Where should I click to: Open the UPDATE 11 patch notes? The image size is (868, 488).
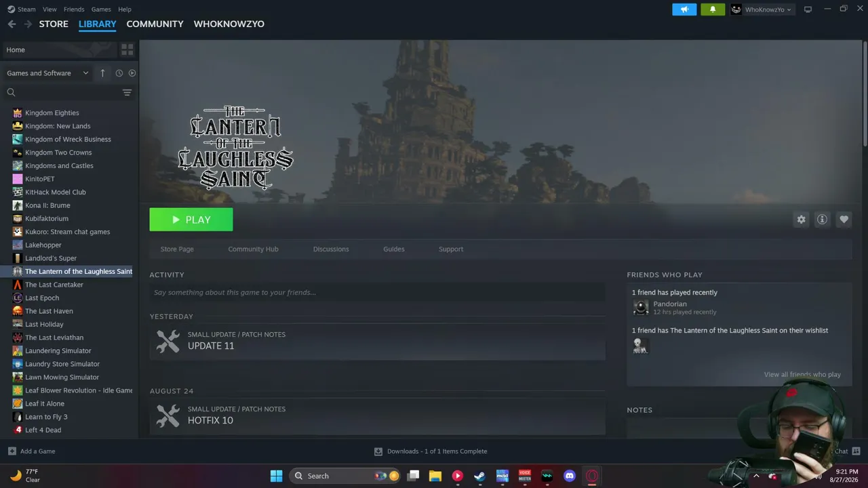click(377, 341)
